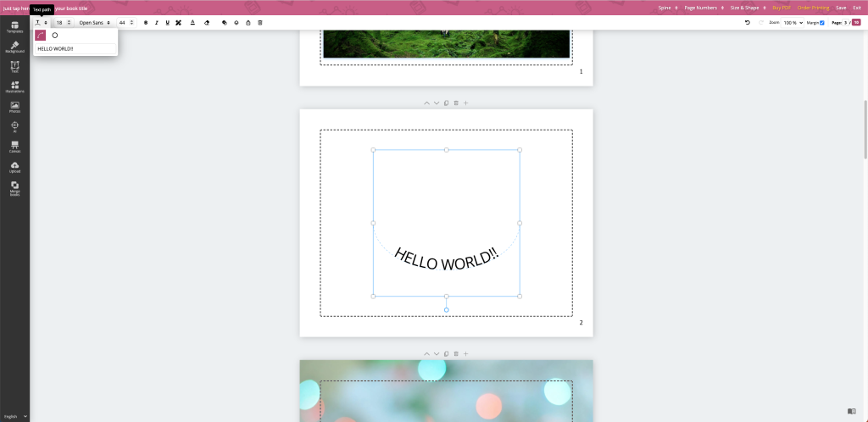Screen dimensions: 868x422
Task: Move page 3 up with the chevron
Action: pos(426,354)
